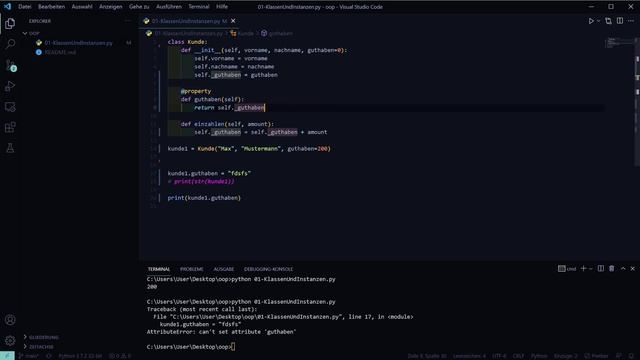
Task: Change the CRLF line ending setting
Action: 518,356
